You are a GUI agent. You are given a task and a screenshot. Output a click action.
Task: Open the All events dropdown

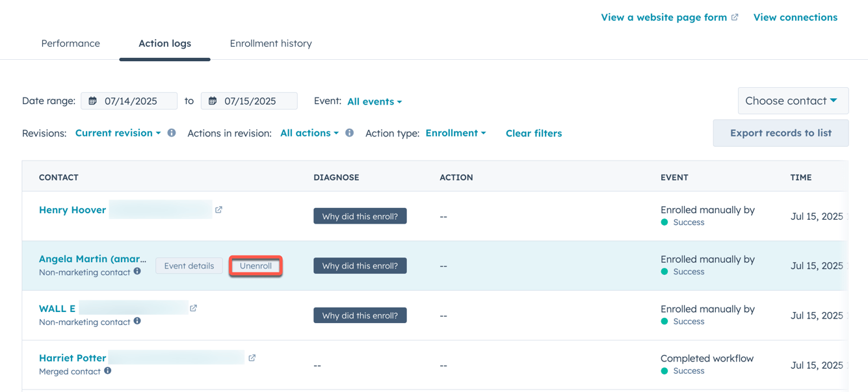(x=375, y=101)
